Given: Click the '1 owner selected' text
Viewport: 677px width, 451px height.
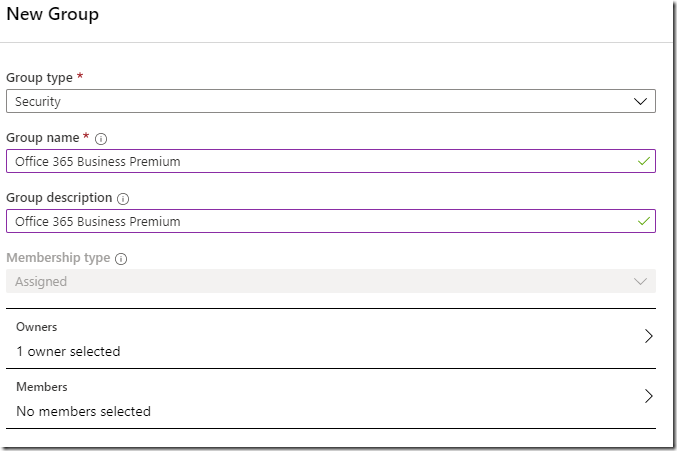Looking at the screenshot, I should 68,351.
